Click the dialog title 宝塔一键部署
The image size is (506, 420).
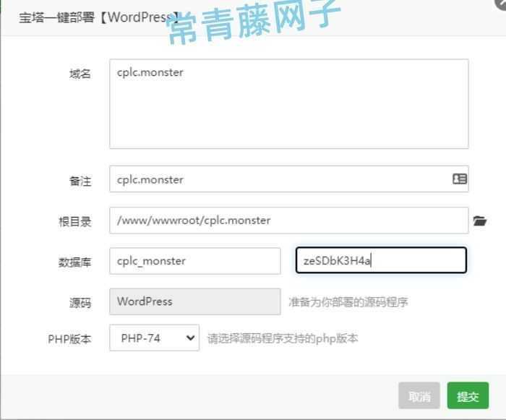[x=57, y=17]
